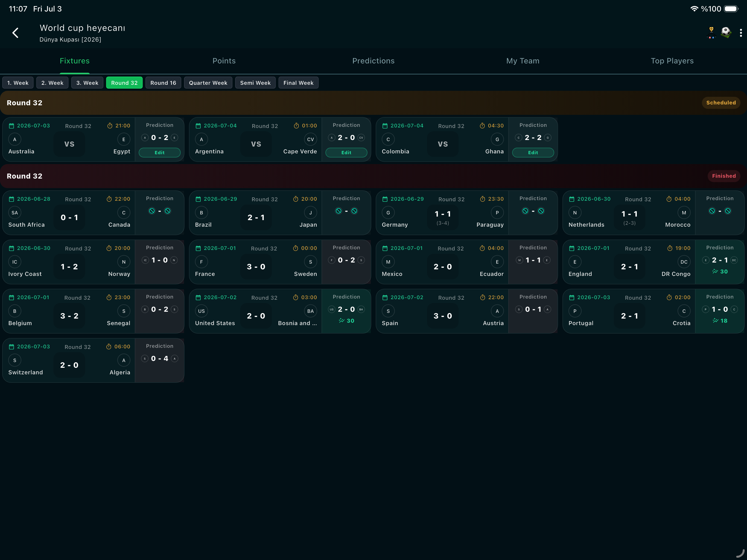Viewport: 747px width, 560px height.
Task: Go back using the back arrow
Action: [x=15, y=33]
